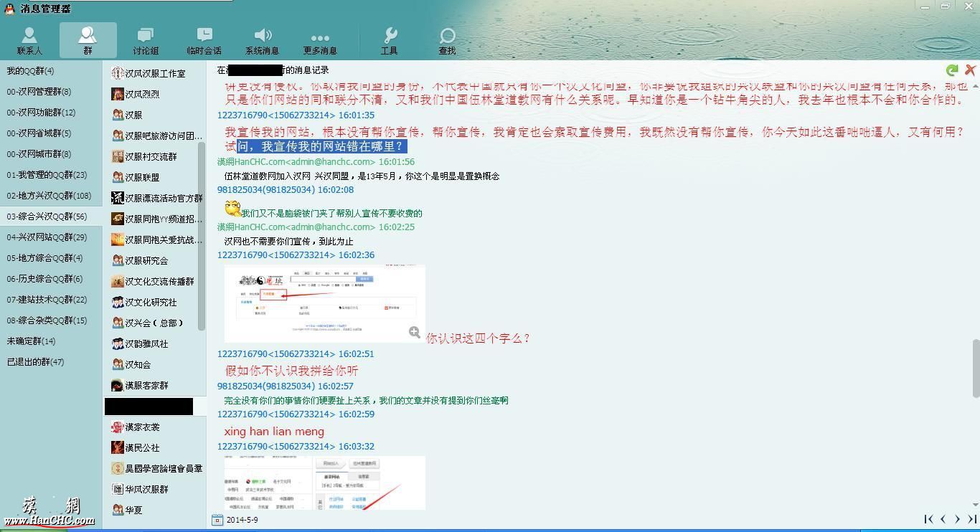Open the calendar date picker icon
Image resolution: width=980 pixels, height=532 pixels.
217,520
